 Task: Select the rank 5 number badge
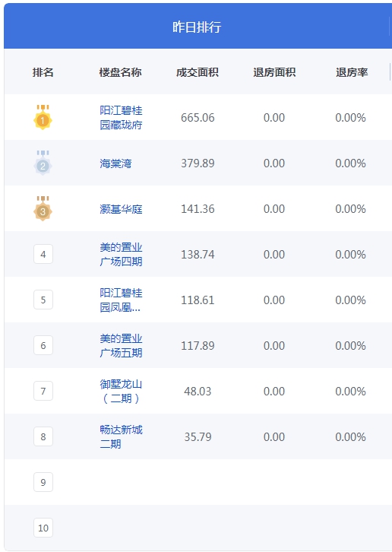point(43,300)
